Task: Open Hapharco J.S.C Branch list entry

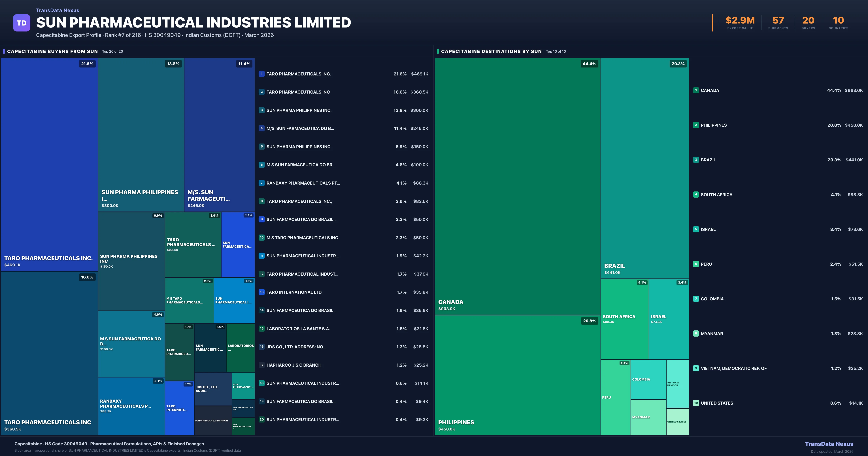Action: (x=294, y=365)
